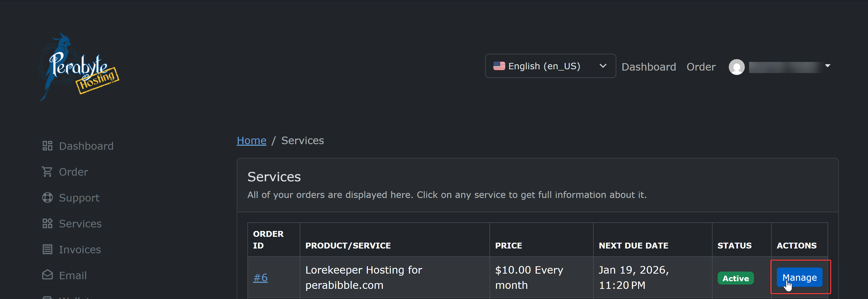This screenshot has width=868, height=299.
Task: Select Support in the sidebar menu
Action: coord(79,198)
